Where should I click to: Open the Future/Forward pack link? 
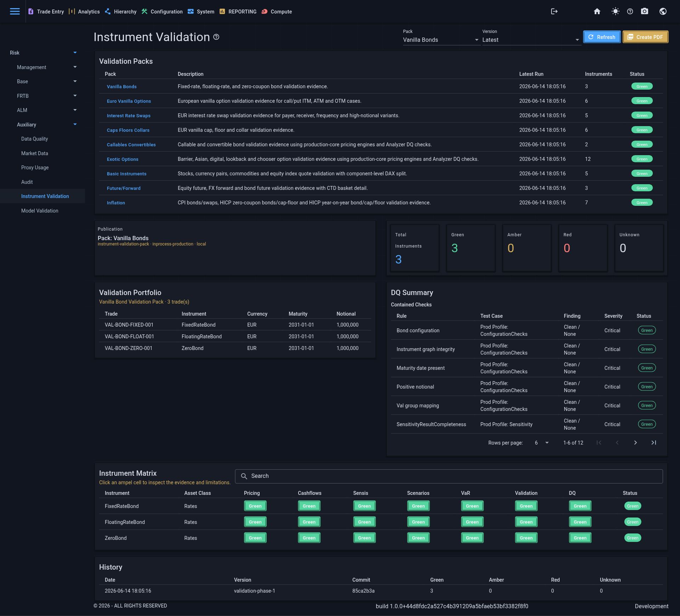pyautogui.click(x=124, y=188)
